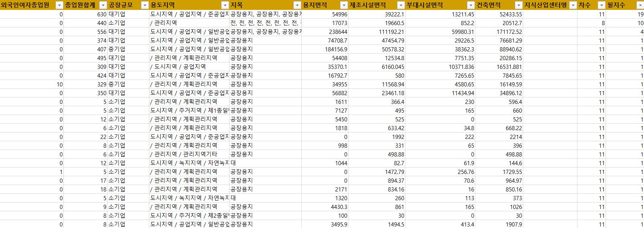Open the 부대시설면적 column filter

tap(470, 5)
